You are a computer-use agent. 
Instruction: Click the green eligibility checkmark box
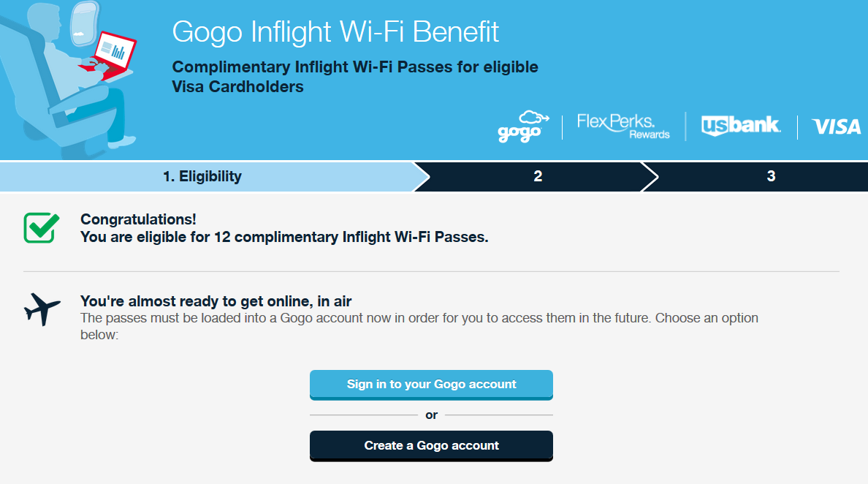pos(40,227)
